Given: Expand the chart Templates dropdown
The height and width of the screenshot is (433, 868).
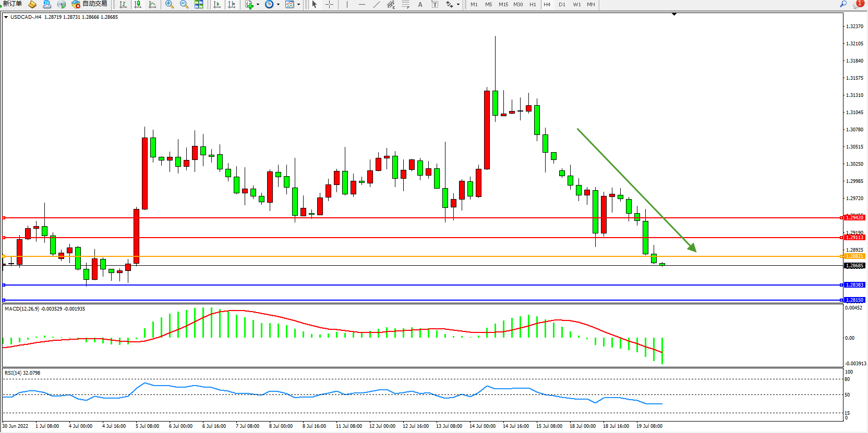Looking at the screenshot, I should click(298, 4).
